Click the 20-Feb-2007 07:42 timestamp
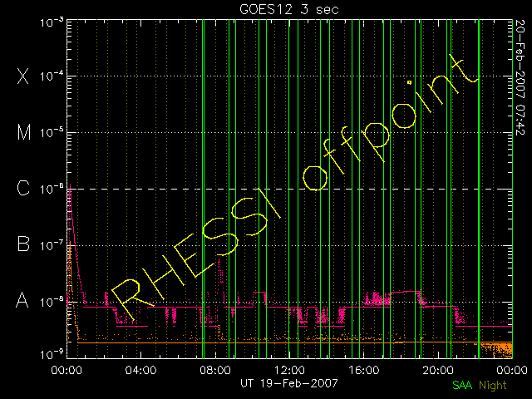 [520, 77]
